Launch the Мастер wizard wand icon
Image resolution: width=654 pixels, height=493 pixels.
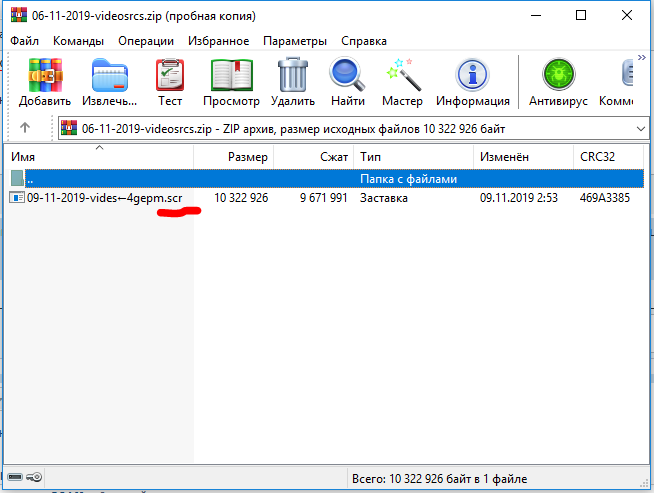[x=402, y=75]
